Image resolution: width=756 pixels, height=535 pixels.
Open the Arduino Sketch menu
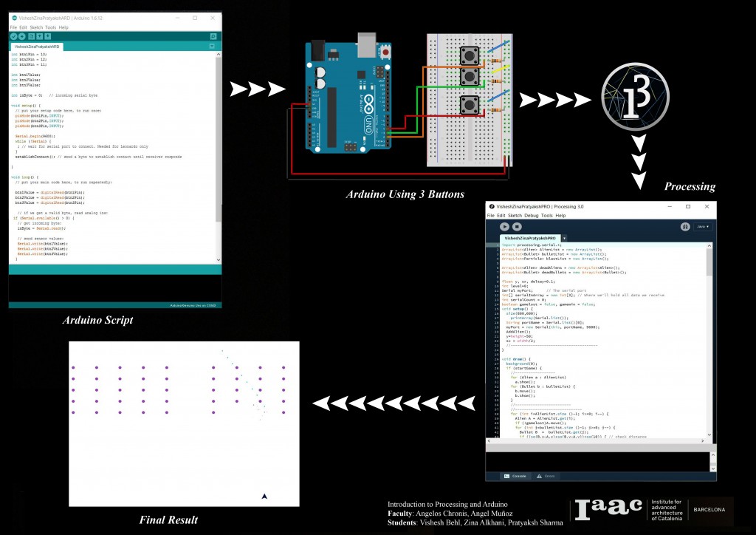coord(35,27)
